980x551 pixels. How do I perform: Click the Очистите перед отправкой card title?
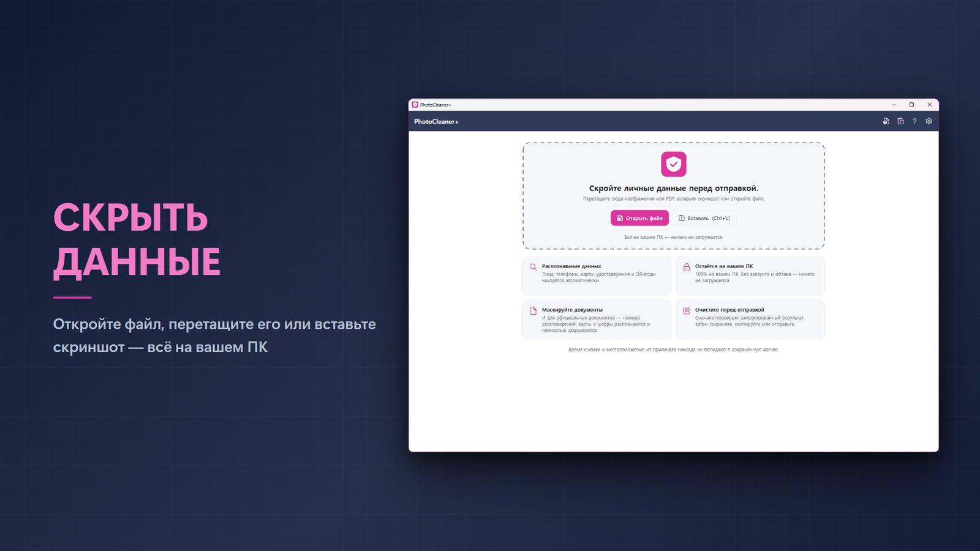(x=729, y=310)
